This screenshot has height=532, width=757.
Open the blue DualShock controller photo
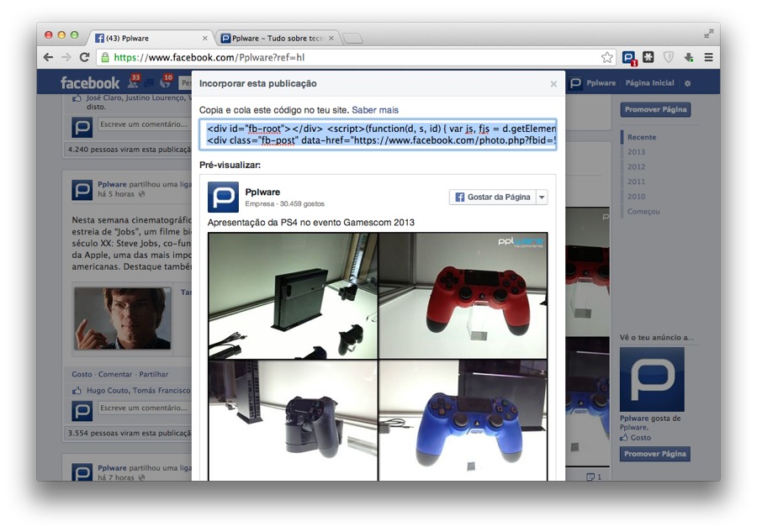pyautogui.click(x=463, y=420)
